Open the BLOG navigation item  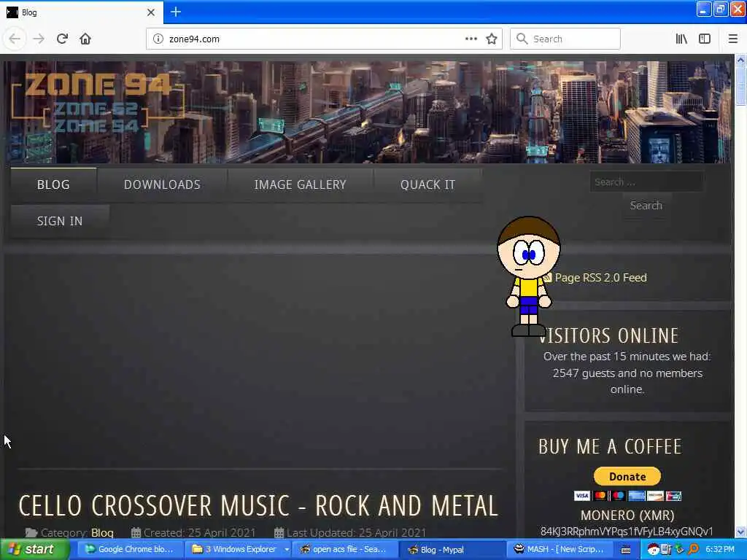[x=53, y=184]
